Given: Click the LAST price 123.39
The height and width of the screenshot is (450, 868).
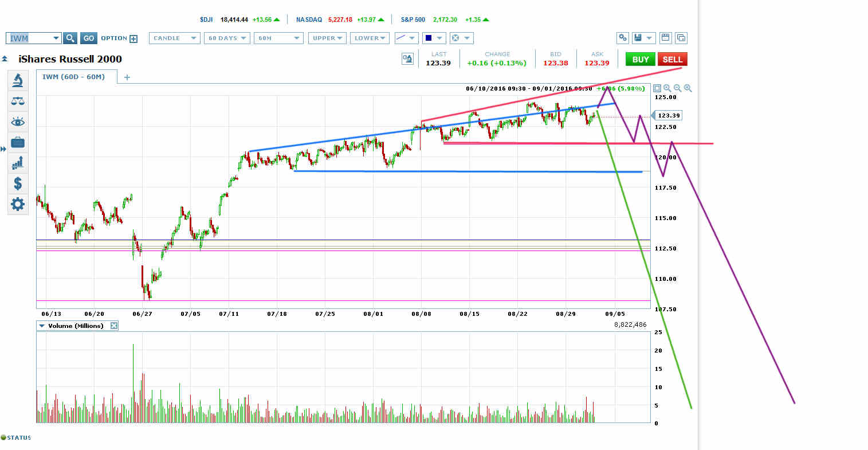Looking at the screenshot, I should 438,63.
